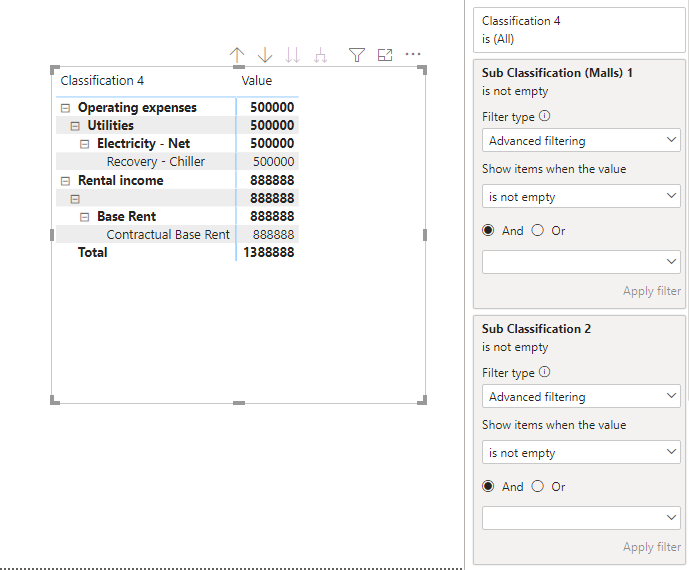Screen dimensions: 689x570
Task: Open 'is not empty' condition dropdown for Sub Classification 2
Action: [581, 452]
